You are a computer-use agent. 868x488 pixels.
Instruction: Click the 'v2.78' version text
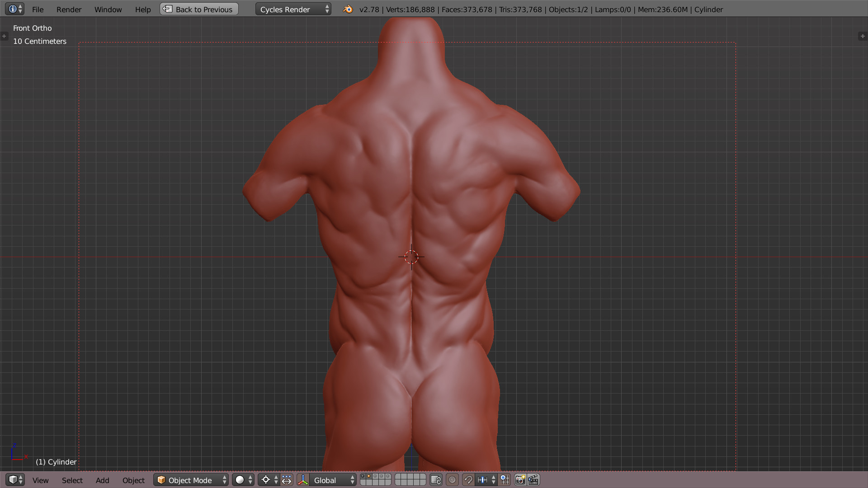(x=369, y=9)
